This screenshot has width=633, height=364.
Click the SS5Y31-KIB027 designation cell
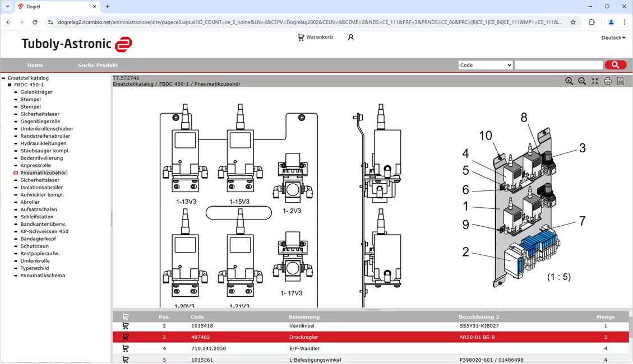tap(479, 326)
